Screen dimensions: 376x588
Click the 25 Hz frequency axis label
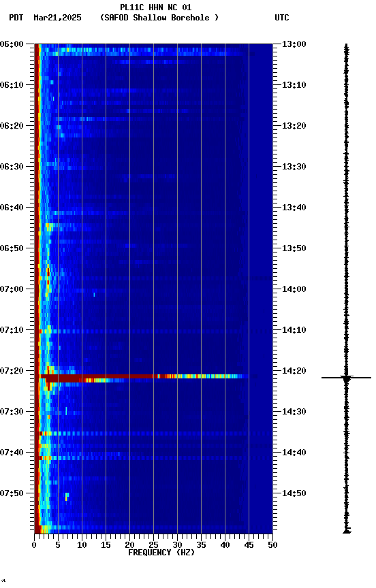coord(153,545)
